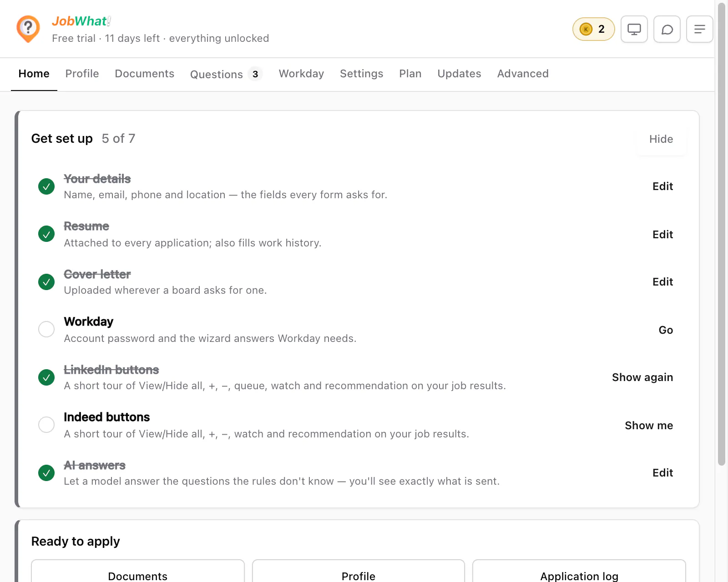Toggle the Cover letter green checkmark
The height and width of the screenshot is (582, 728).
pos(46,282)
